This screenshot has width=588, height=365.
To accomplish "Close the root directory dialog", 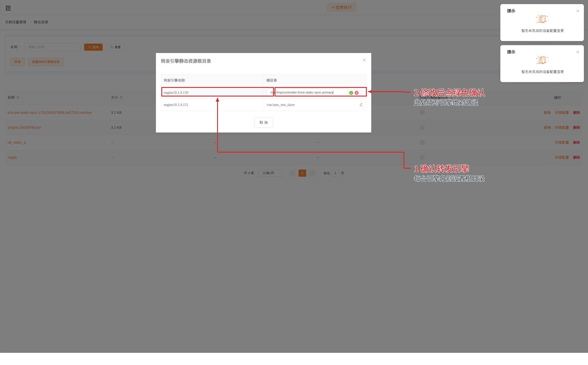I will pyautogui.click(x=364, y=60).
